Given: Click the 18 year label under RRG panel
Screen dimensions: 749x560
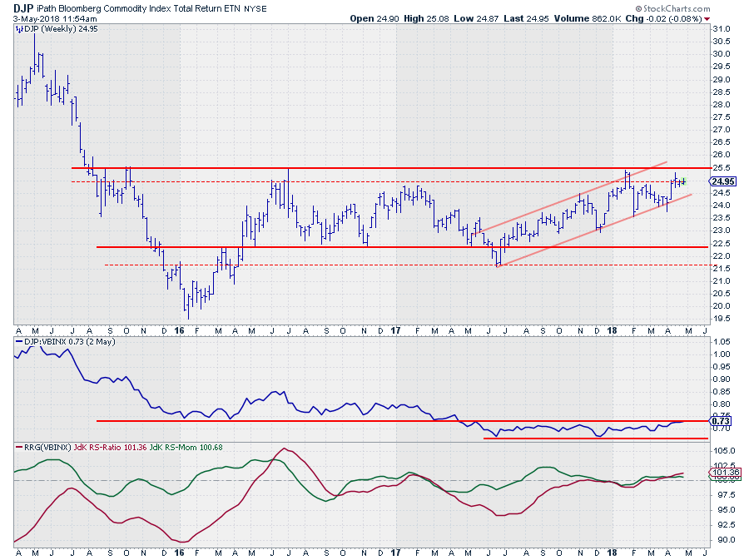Looking at the screenshot, I should tap(612, 553).
